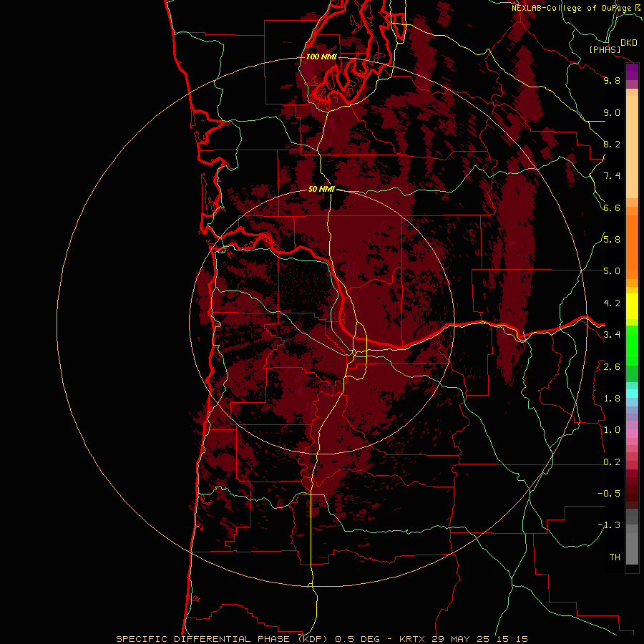Image resolution: width=644 pixels, height=644 pixels.
Task: Click the 8.2 scale value
Action: (x=612, y=144)
